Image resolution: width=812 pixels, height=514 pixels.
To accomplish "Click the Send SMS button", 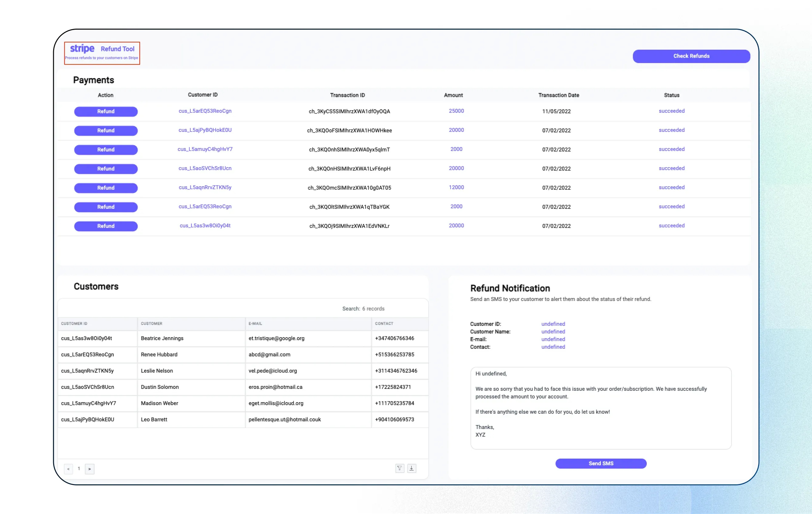I will 600,463.
